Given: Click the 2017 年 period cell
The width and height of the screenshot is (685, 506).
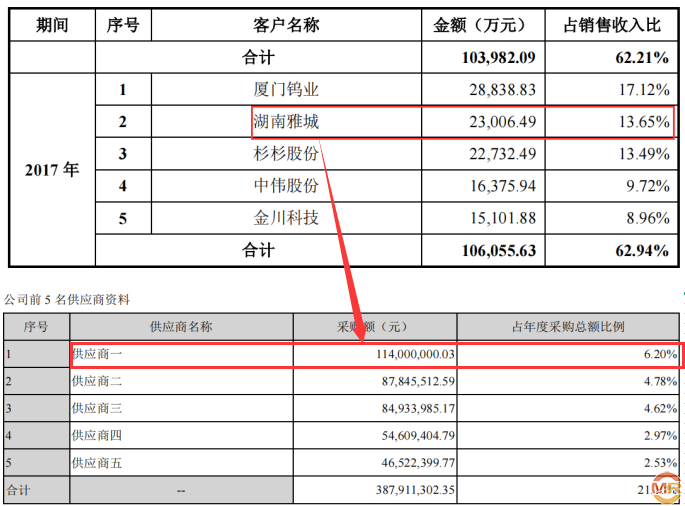Looking at the screenshot, I should pyautogui.click(x=52, y=170).
